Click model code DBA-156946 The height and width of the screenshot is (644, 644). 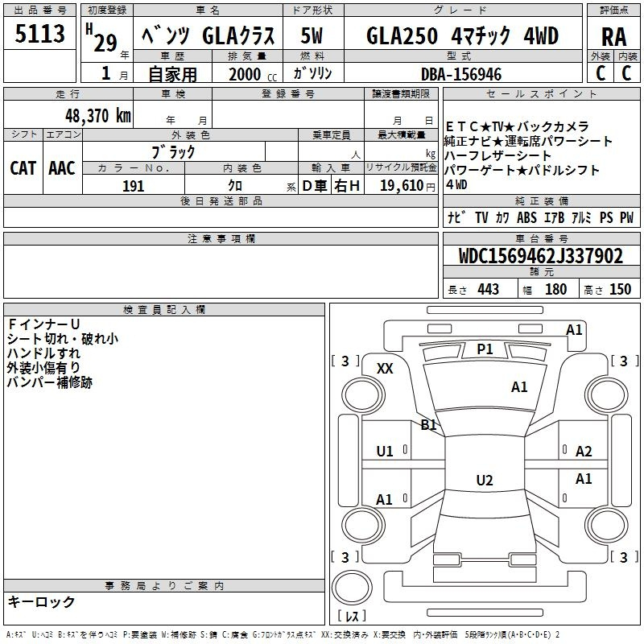(x=461, y=74)
